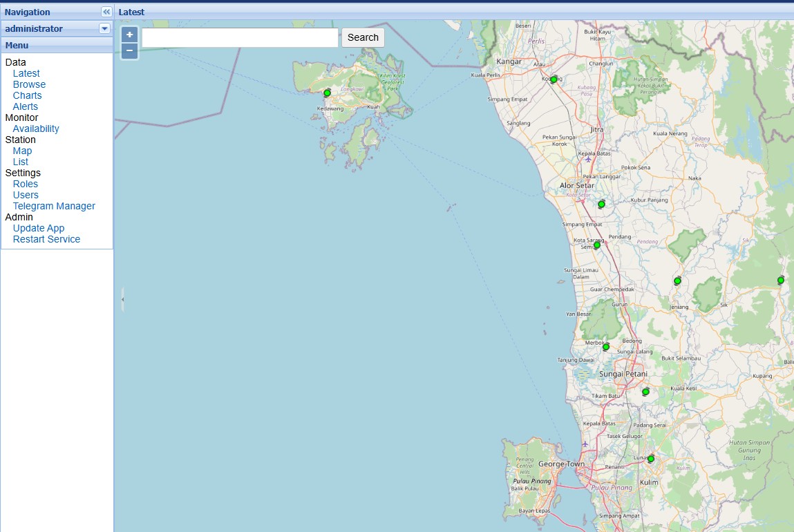The height and width of the screenshot is (532, 794).
Task: Go to Alerts in the Data section
Action: [x=25, y=106]
